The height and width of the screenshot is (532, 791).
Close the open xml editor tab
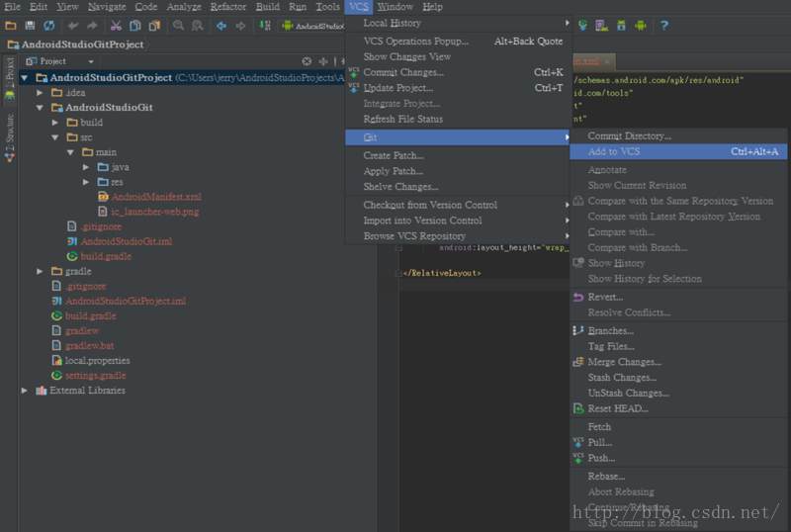tap(609, 61)
